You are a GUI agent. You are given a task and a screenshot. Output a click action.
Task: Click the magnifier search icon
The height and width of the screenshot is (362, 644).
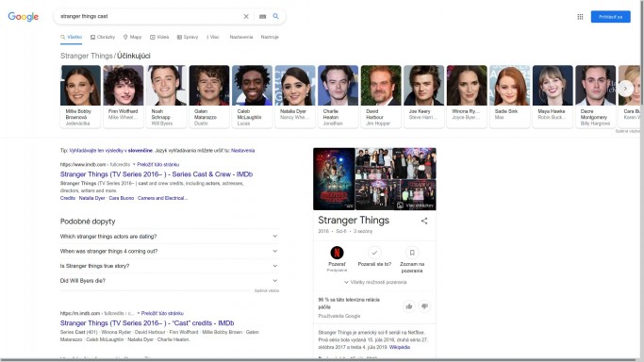276,16
